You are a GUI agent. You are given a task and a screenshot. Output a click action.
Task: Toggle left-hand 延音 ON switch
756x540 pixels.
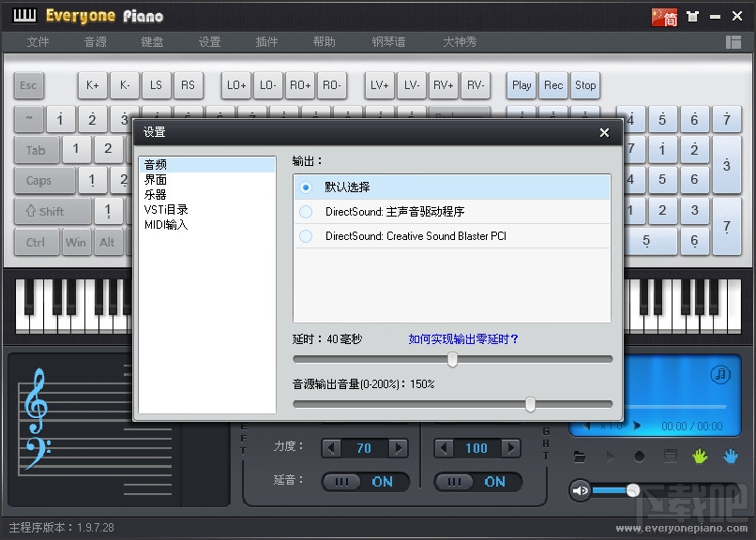pyautogui.click(x=366, y=482)
